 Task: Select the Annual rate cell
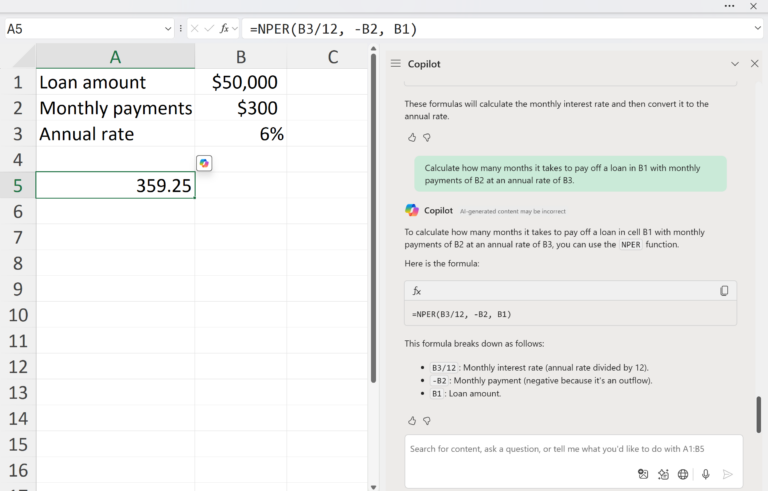[x=115, y=134]
